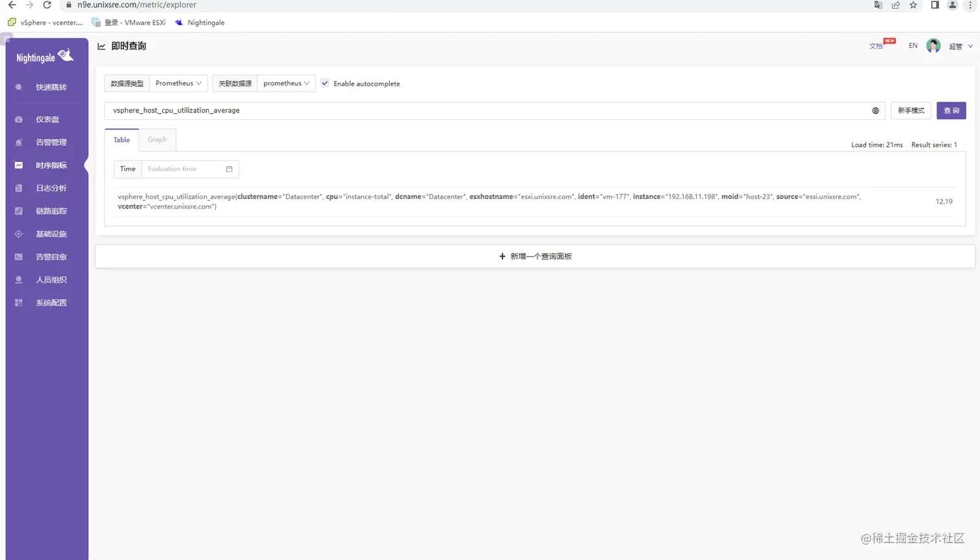Collapse the sidebar with the top-left toggle
Screen dimensions: 980x560
(x=7, y=40)
